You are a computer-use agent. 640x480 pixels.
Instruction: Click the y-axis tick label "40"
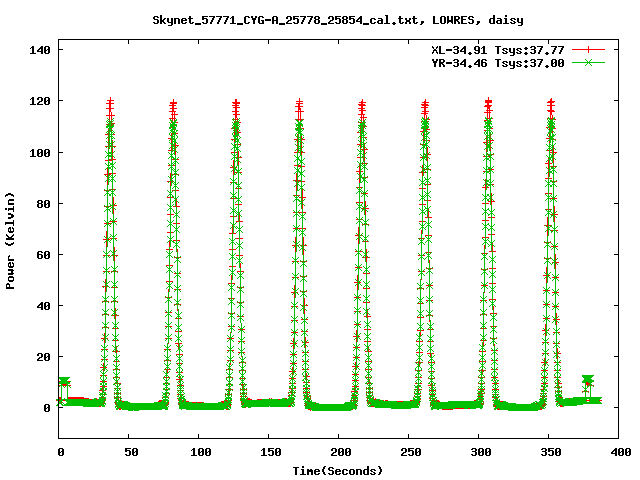43,306
